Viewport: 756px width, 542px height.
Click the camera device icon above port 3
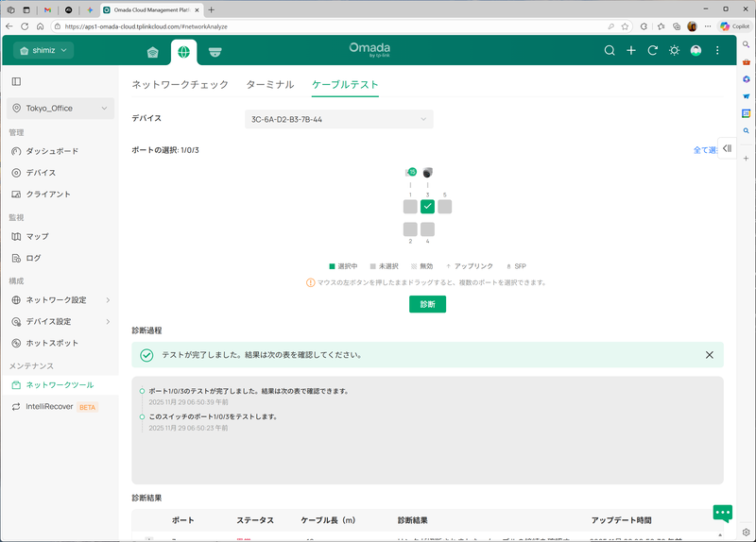point(428,173)
